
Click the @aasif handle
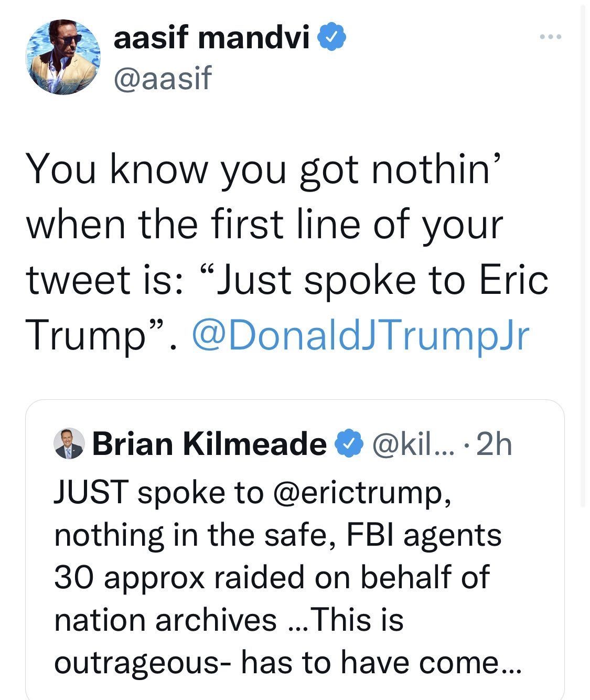163,78
